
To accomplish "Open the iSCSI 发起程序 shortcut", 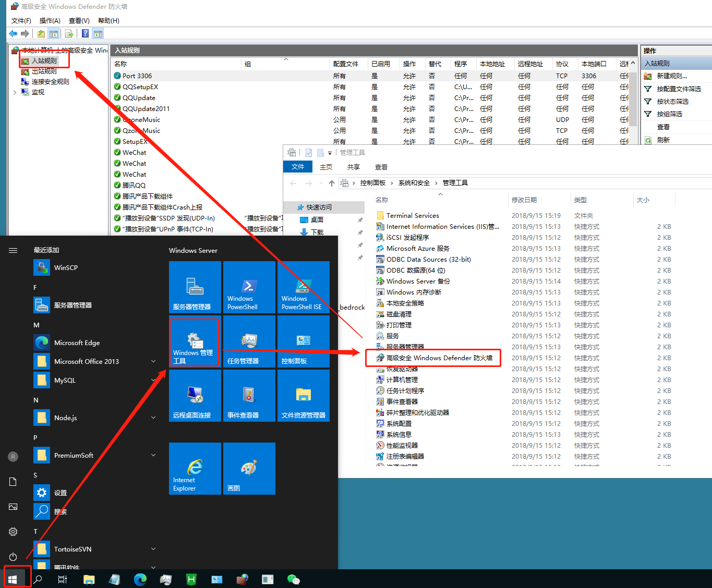I will pos(407,238).
